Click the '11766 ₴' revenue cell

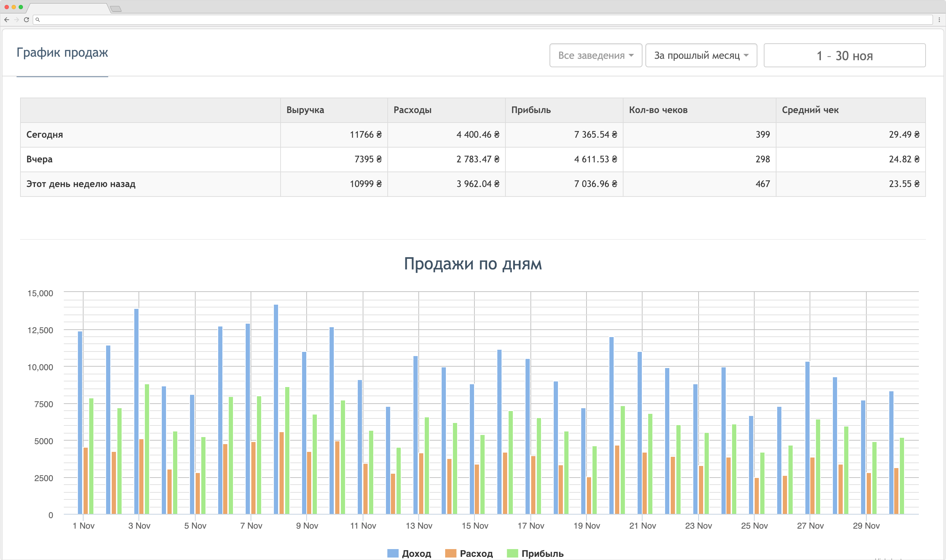click(x=334, y=135)
